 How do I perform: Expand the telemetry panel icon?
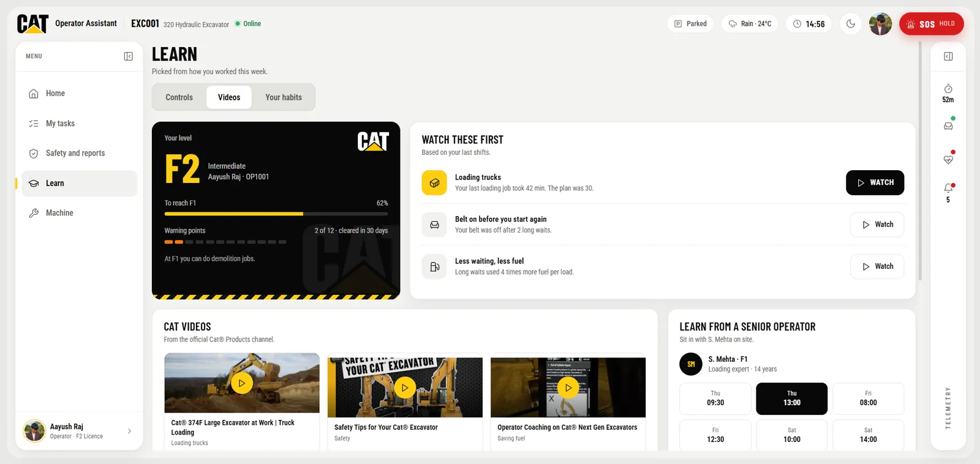(x=948, y=56)
